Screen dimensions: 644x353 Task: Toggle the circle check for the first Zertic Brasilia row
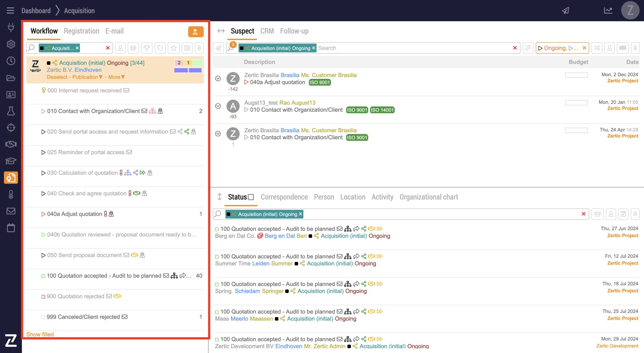coord(218,78)
